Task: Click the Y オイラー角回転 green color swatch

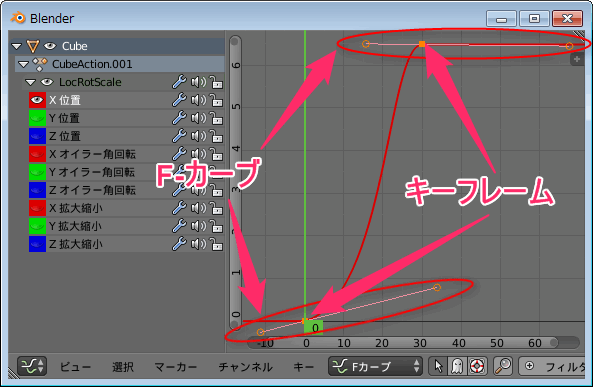Action: pos(37,172)
